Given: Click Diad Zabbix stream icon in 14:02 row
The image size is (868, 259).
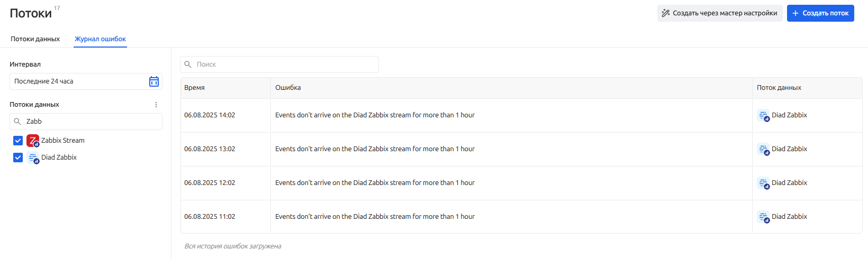Looking at the screenshot, I should tap(763, 115).
